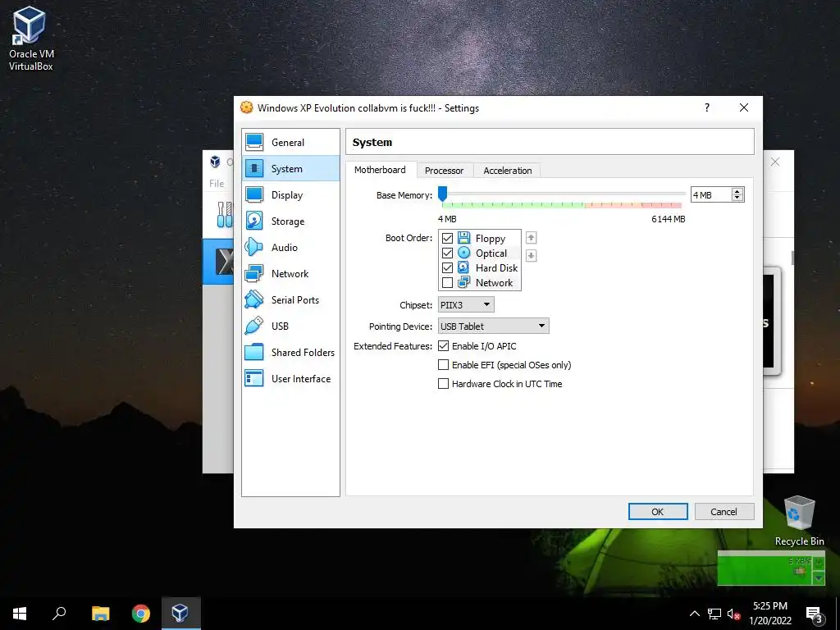Enable EFI (special OSes only)
Viewport: 840px width, 630px height.
point(443,365)
